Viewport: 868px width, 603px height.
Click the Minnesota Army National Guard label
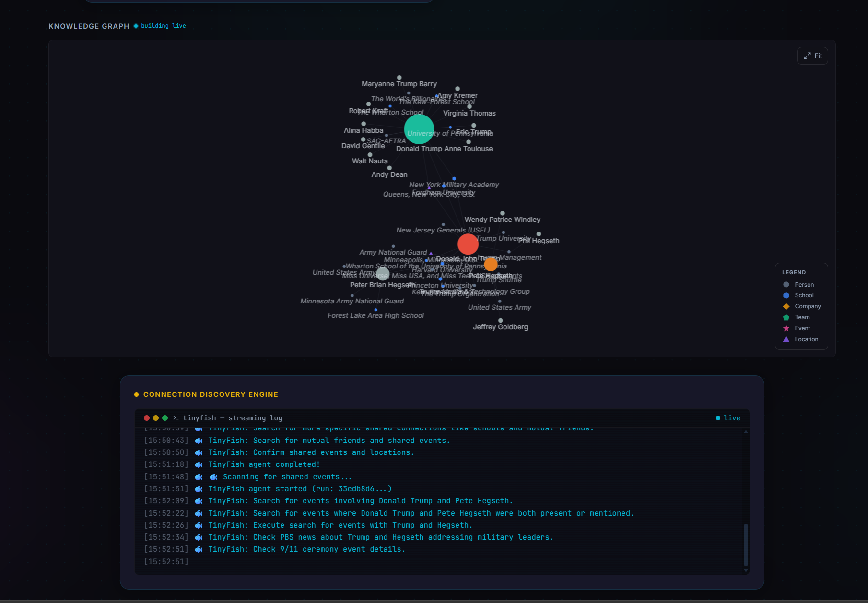click(x=352, y=301)
